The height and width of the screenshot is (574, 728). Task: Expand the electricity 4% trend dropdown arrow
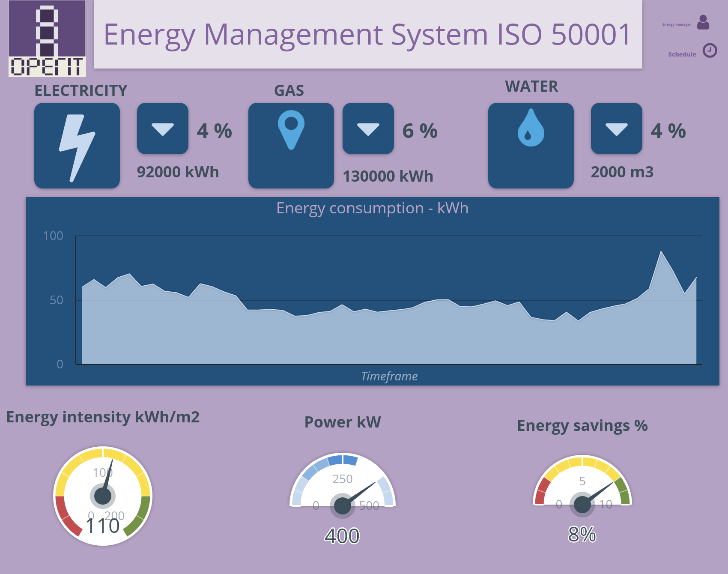(x=162, y=129)
